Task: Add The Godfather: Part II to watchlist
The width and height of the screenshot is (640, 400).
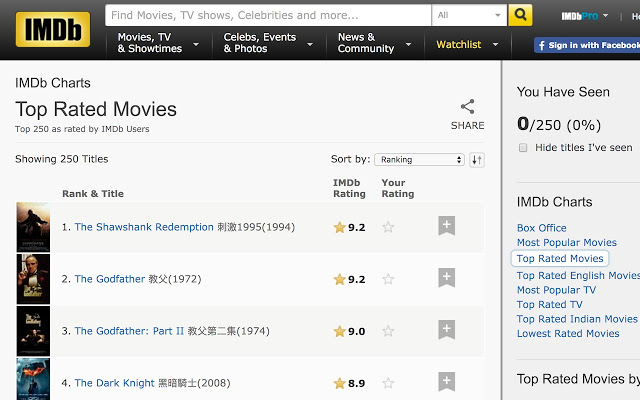Action: [x=447, y=330]
